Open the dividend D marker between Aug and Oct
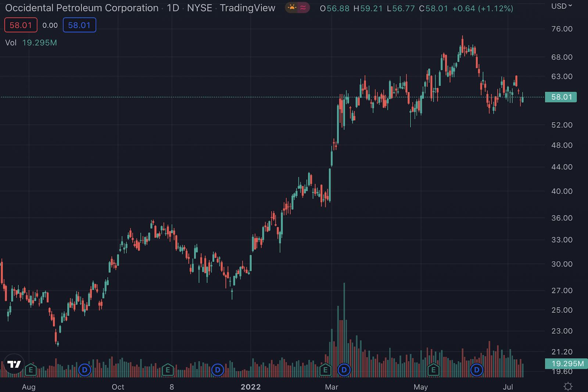Viewport: 588px width, 392px height. pos(85,370)
